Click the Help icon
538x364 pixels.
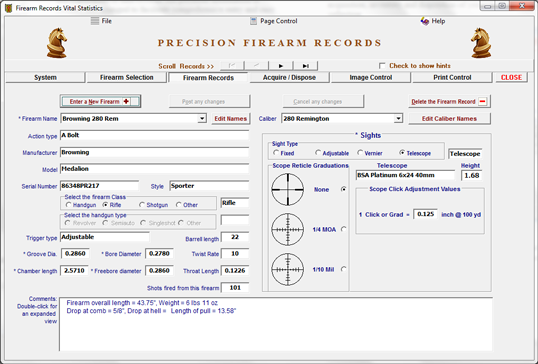425,21
